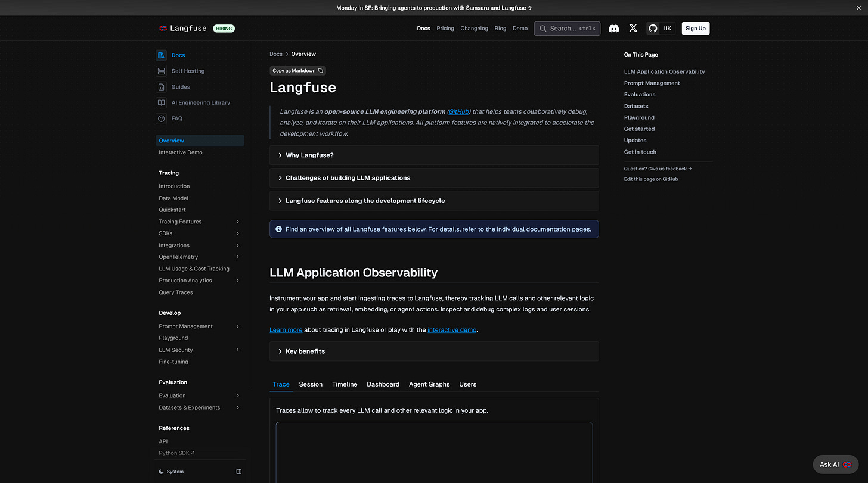Click Docs in top navigation
This screenshot has width=868, height=483.
pyautogui.click(x=424, y=28)
